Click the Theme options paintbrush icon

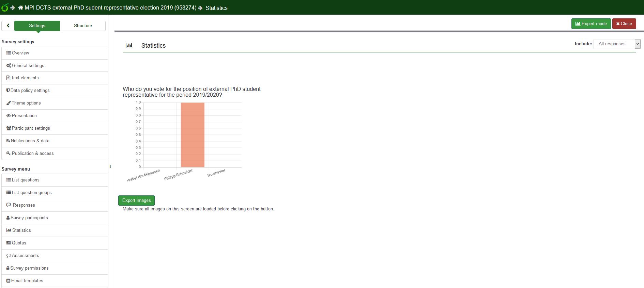tap(9, 103)
